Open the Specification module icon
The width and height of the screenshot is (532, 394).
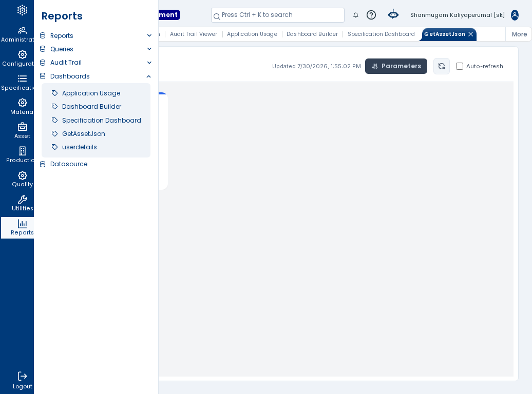pyautogui.click(x=23, y=78)
